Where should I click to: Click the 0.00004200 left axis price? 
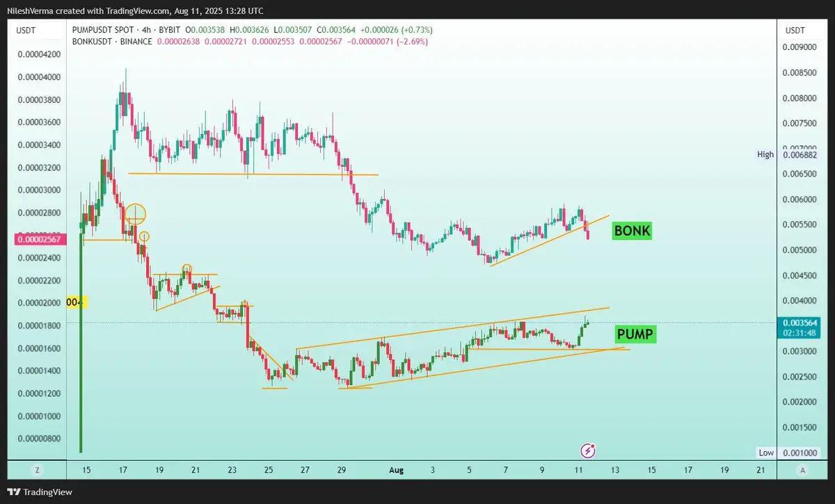point(38,54)
